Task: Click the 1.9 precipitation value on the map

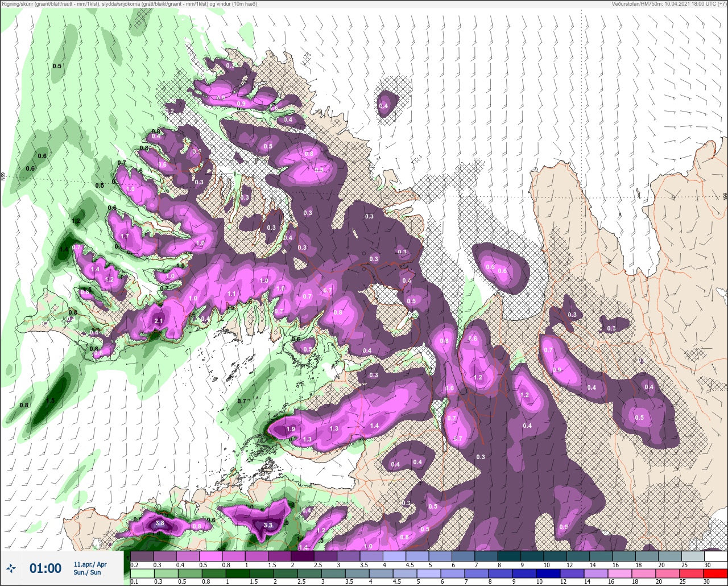Action: (291, 429)
